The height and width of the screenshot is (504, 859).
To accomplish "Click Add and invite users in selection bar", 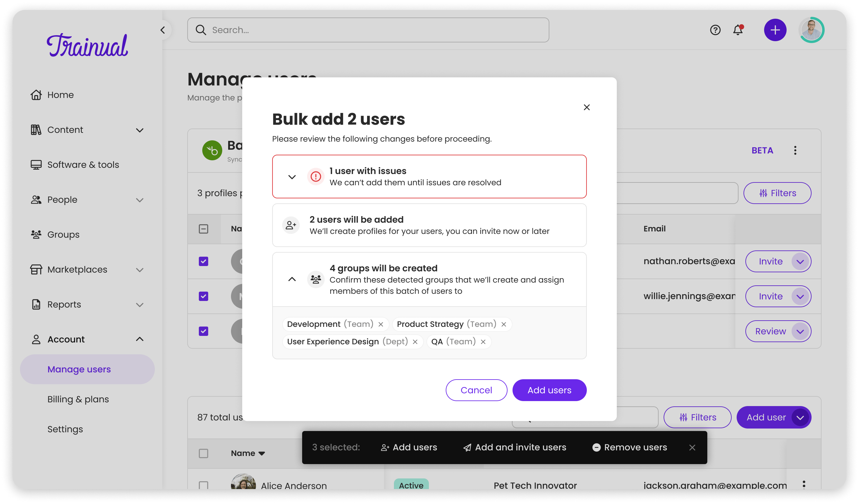I will 514,447.
